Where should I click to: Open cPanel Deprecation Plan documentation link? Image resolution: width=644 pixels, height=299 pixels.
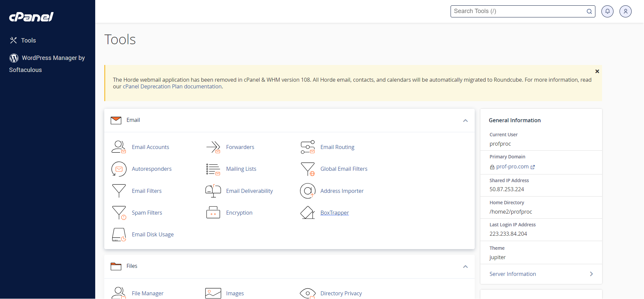point(172,87)
